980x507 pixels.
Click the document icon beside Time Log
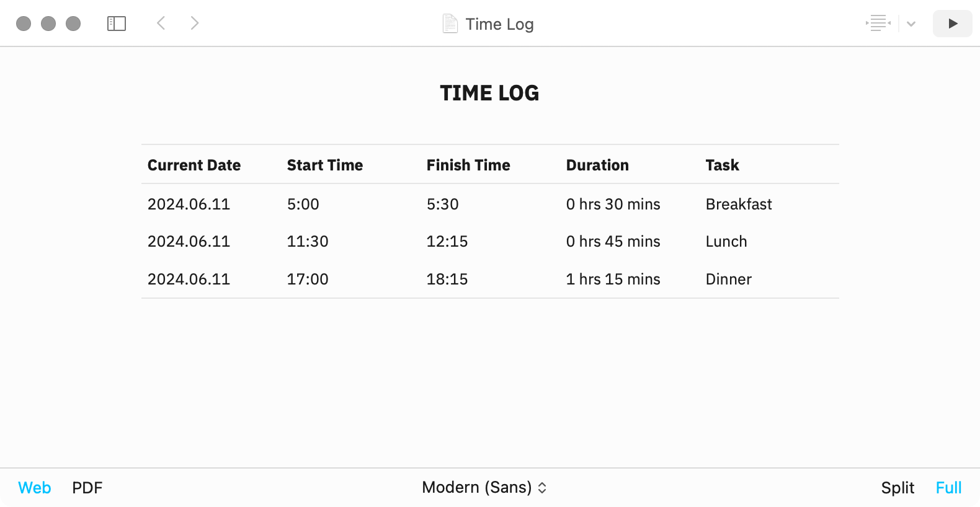[450, 24]
